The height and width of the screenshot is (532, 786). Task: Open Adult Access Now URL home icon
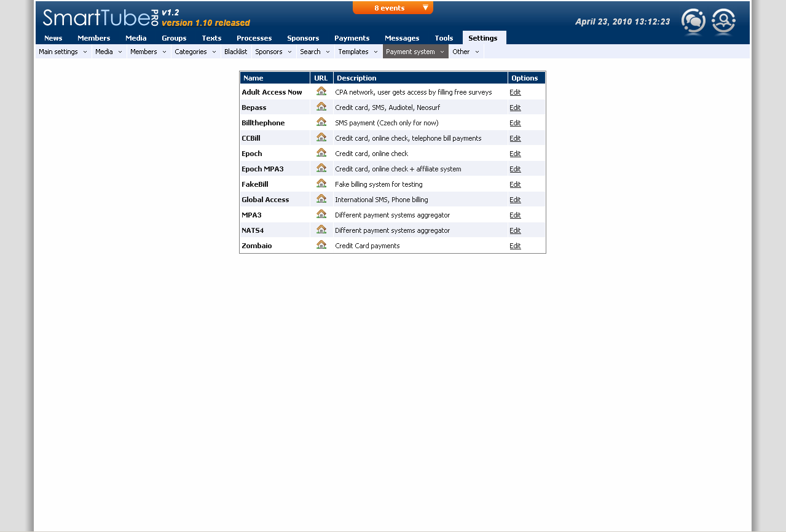coord(321,91)
